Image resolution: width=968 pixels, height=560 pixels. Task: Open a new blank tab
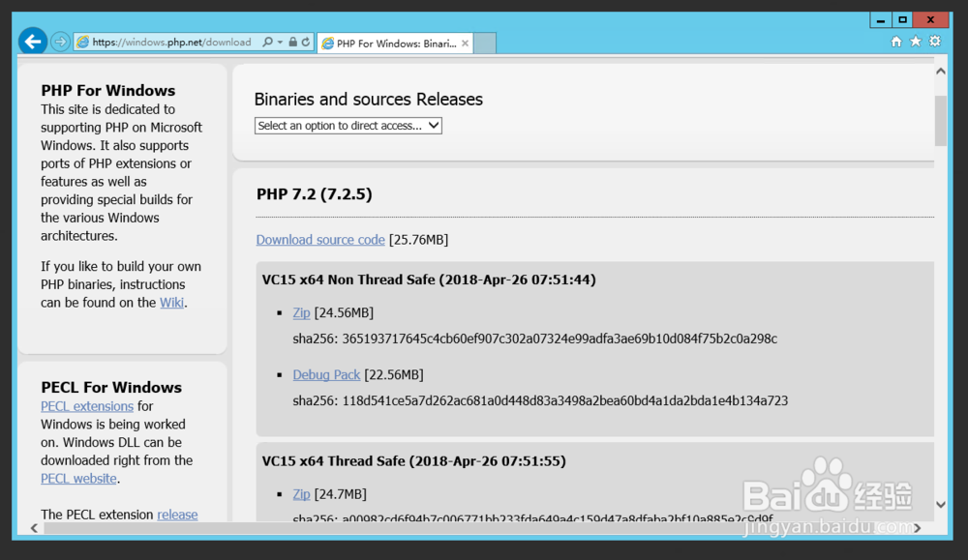point(485,44)
